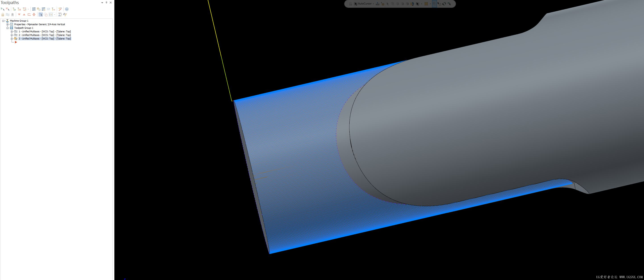Click the target-and-pencil icon
This screenshot has width=644, height=280.
pos(65,15)
